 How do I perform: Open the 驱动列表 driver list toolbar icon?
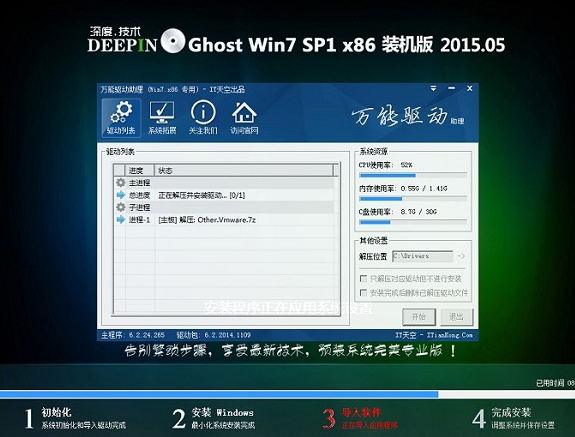(121, 118)
